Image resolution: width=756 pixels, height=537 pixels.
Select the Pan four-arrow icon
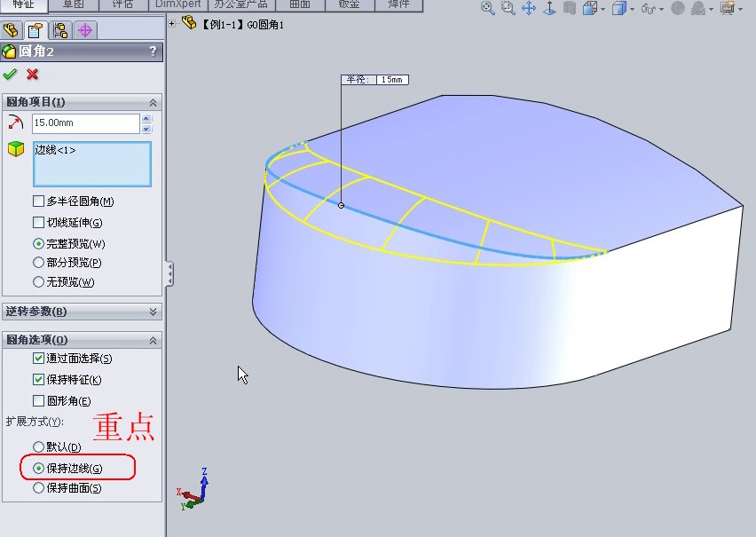[529, 8]
